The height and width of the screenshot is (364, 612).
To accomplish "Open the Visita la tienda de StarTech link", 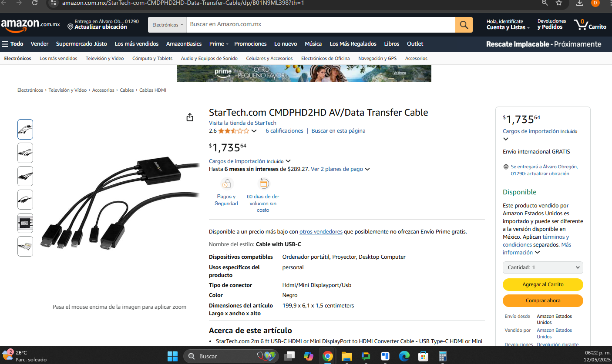I will click(242, 123).
